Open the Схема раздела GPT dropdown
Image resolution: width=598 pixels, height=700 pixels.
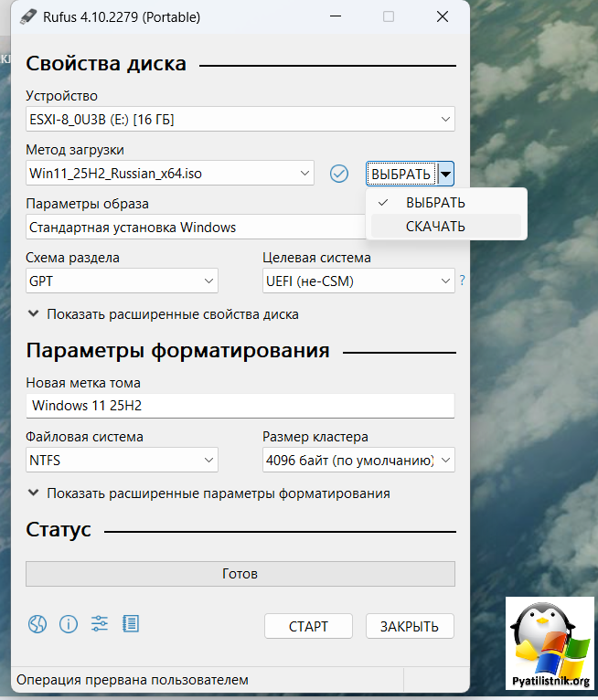tap(122, 281)
